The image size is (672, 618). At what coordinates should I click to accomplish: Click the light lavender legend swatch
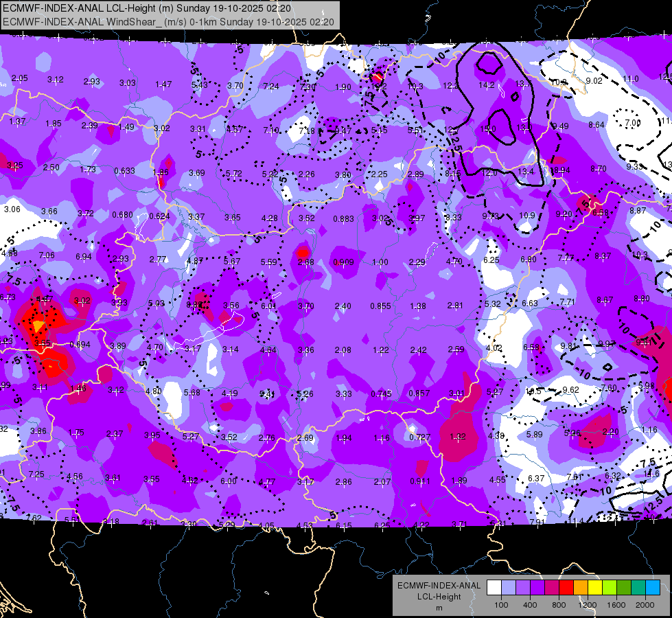509,588
